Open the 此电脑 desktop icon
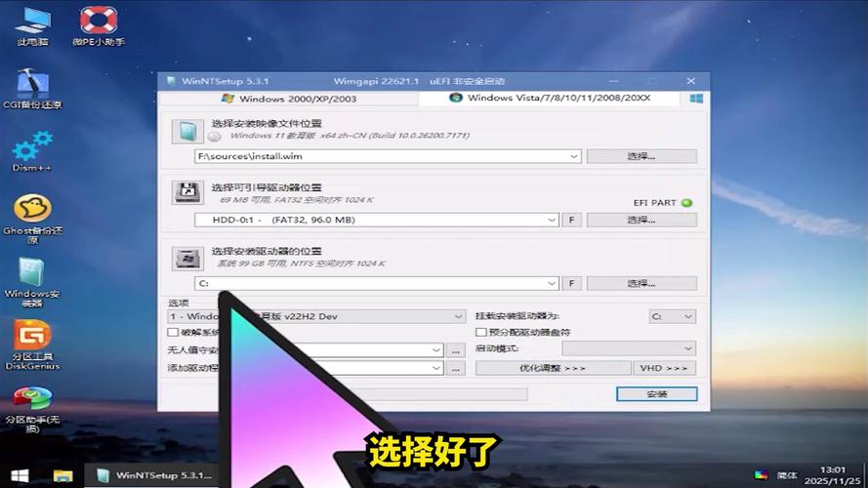This screenshot has height=488, width=868. (32, 25)
